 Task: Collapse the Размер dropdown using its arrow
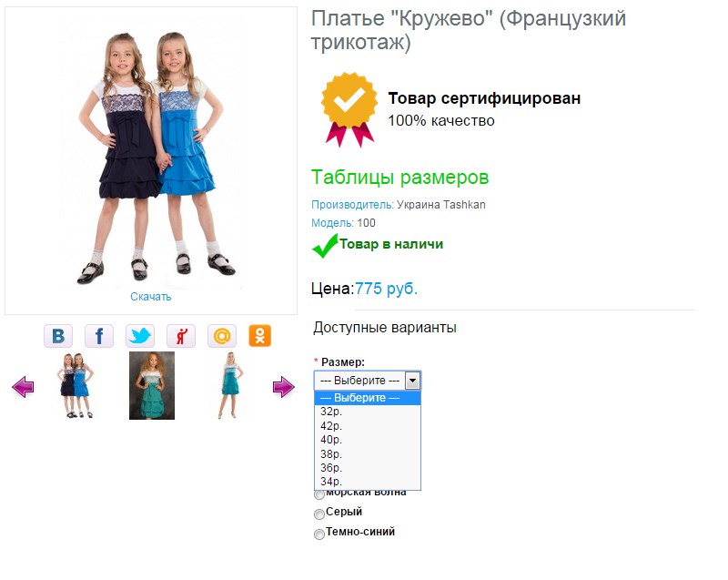pos(412,381)
